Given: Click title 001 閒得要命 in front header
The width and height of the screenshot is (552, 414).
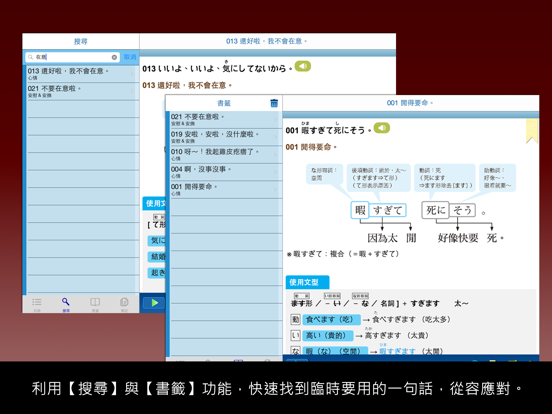Looking at the screenshot, I should click(x=410, y=103).
